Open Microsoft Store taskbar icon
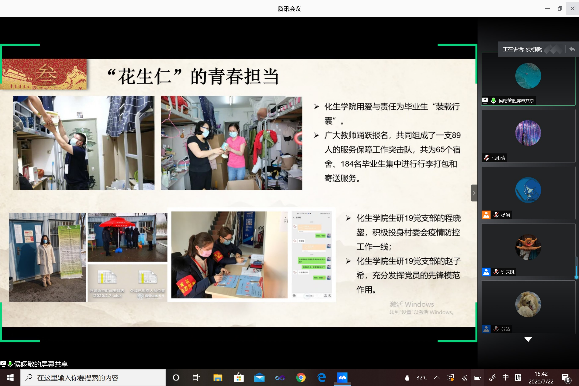Screen dimensions: 579x386 pyautogui.click(x=239, y=378)
